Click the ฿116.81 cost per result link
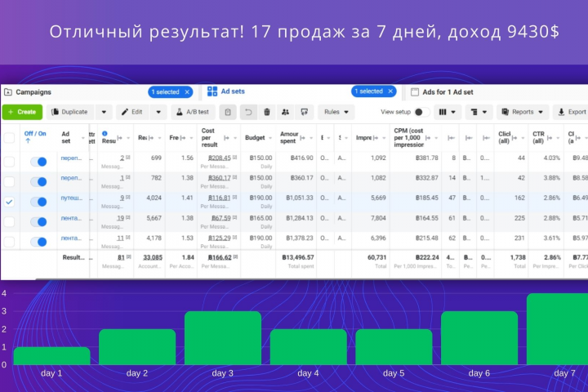 pos(220,198)
